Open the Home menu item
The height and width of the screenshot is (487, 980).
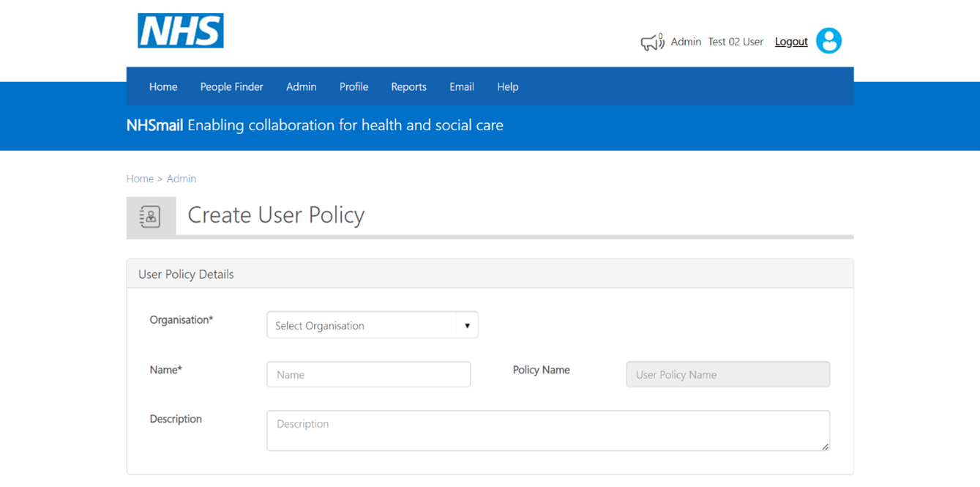pos(163,86)
